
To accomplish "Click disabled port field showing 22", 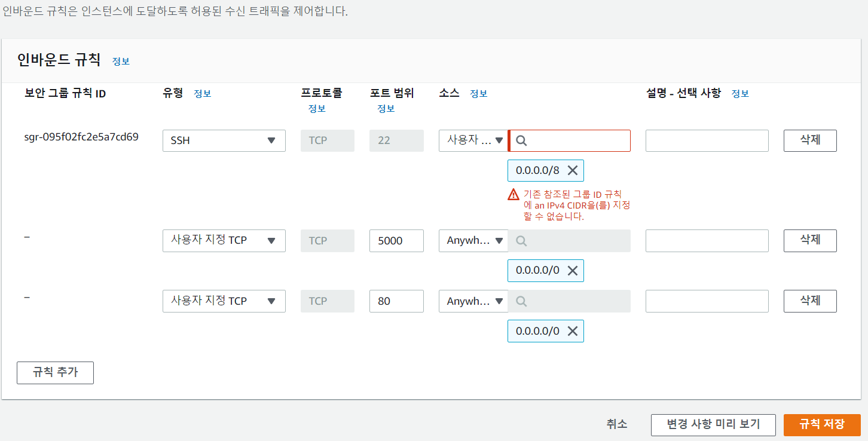I will pyautogui.click(x=396, y=140).
